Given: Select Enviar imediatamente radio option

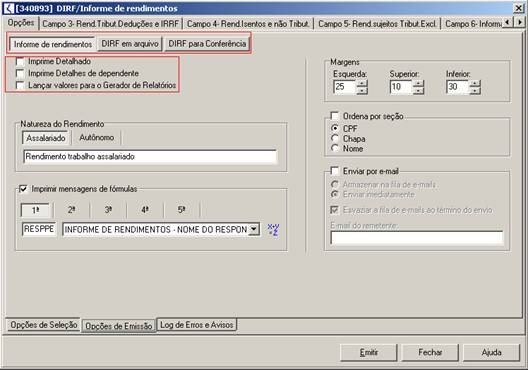Looking at the screenshot, I should pos(335,194).
